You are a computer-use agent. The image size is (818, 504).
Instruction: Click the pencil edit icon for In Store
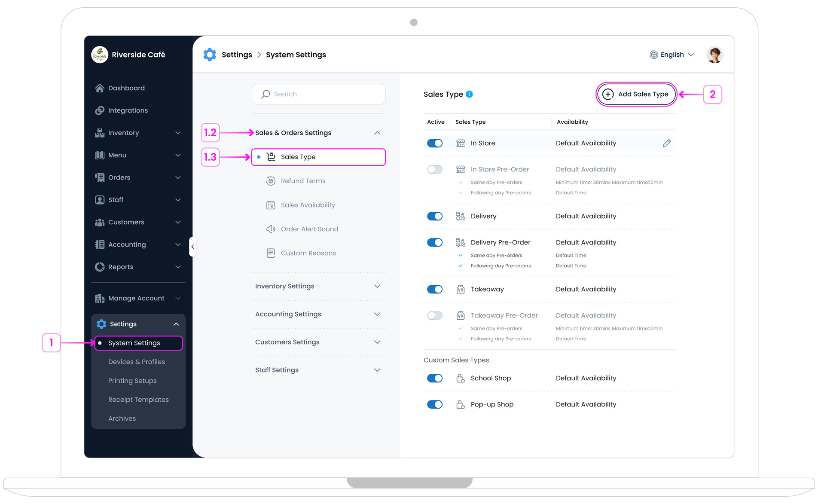tap(666, 143)
